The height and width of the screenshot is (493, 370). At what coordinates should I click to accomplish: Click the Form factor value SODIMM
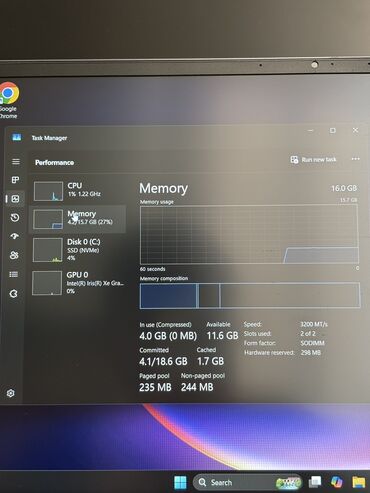(x=312, y=343)
